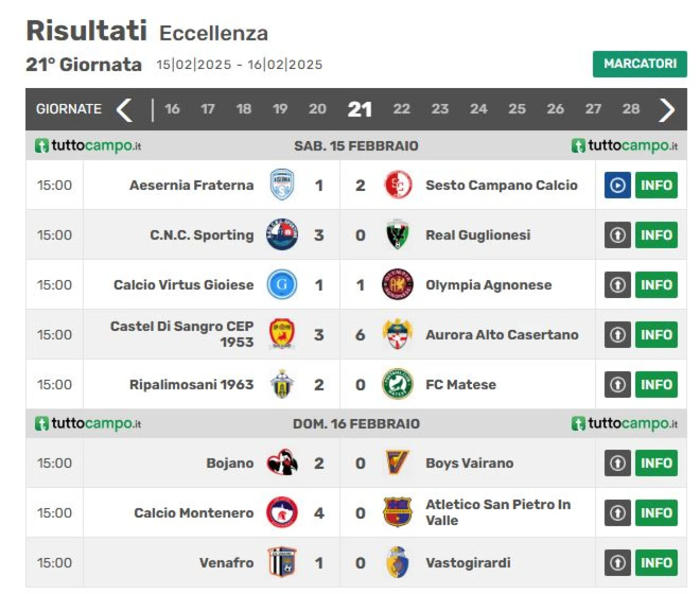This screenshot has height=594, width=700.
Task: Open the MARCATORI button
Action: [x=640, y=64]
